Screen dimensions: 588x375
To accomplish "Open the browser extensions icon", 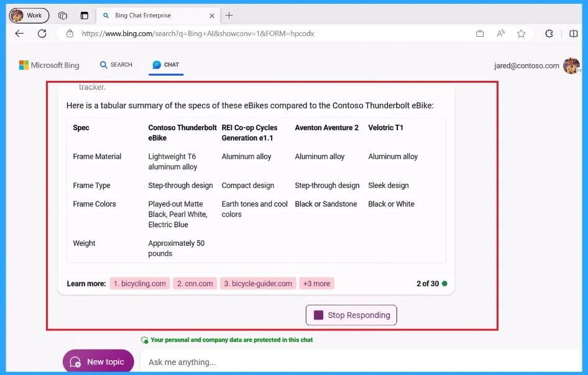I will (549, 34).
